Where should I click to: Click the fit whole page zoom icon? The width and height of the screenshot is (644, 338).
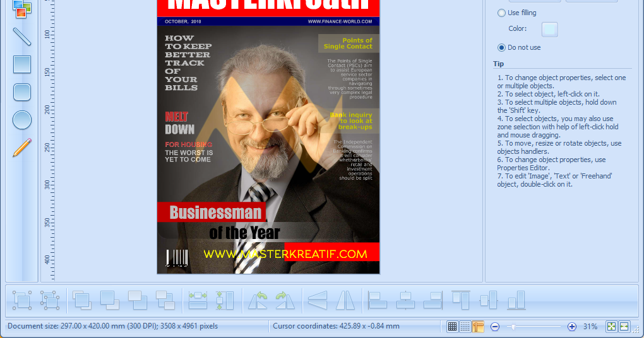click(x=611, y=327)
